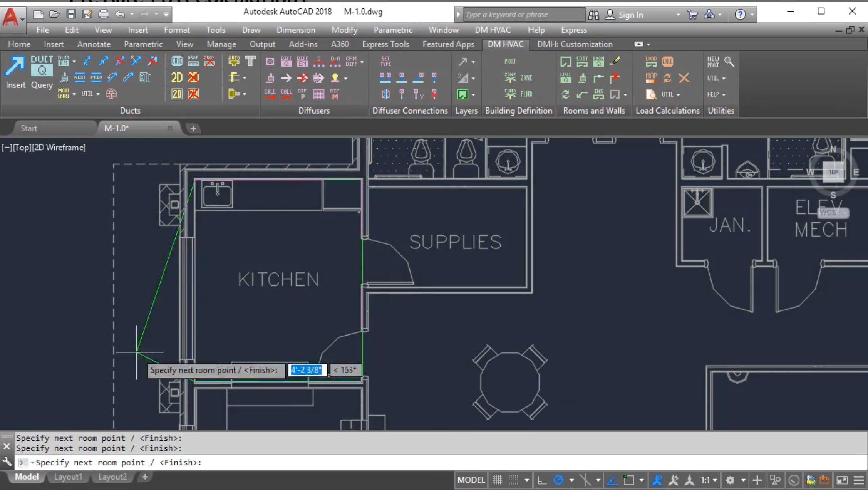Select the DIFF Q diffuser tool

(x=286, y=61)
